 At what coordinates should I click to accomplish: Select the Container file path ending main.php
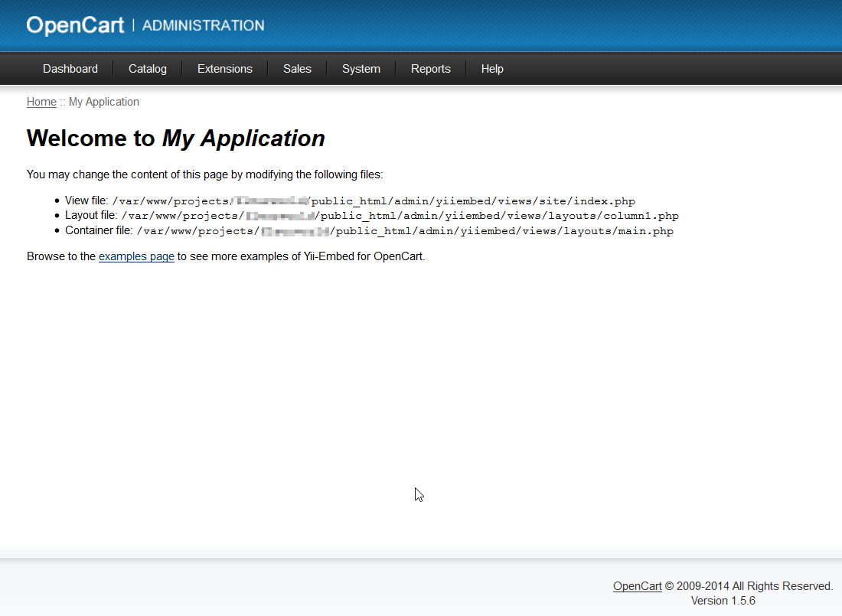[x=405, y=231]
